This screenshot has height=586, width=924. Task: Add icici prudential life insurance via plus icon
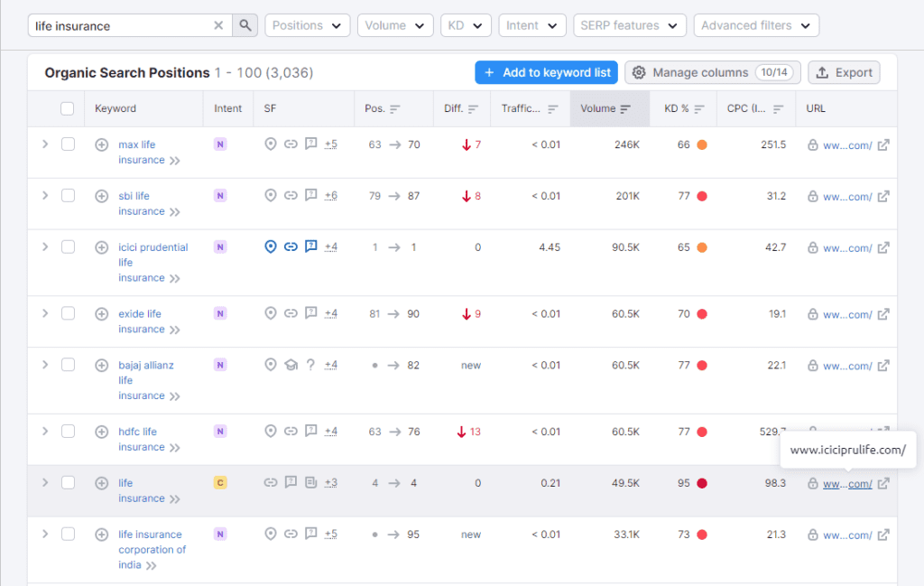[101, 247]
